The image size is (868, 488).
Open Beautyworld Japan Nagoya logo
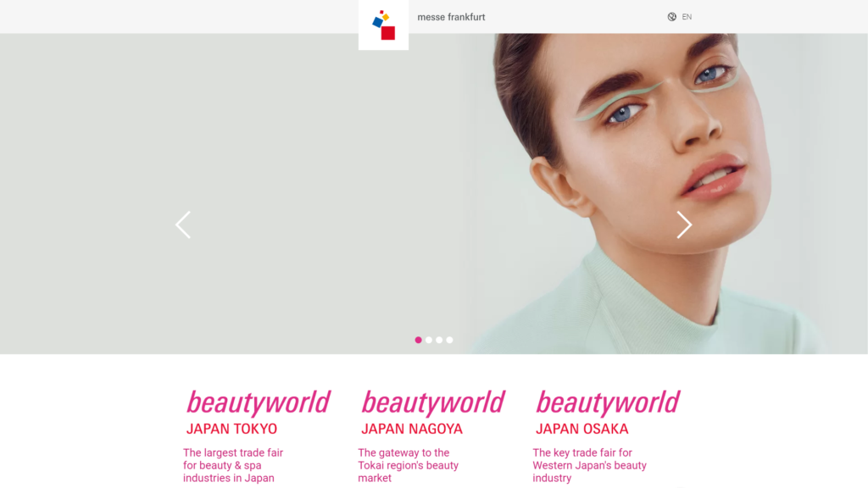click(433, 413)
